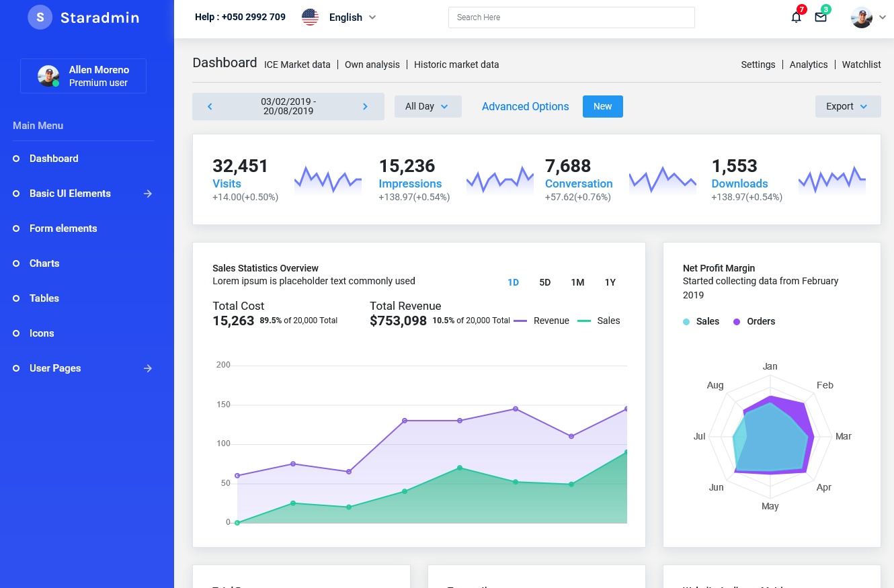Click the Impressions stat link
The image size is (894, 588).
point(410,183)
